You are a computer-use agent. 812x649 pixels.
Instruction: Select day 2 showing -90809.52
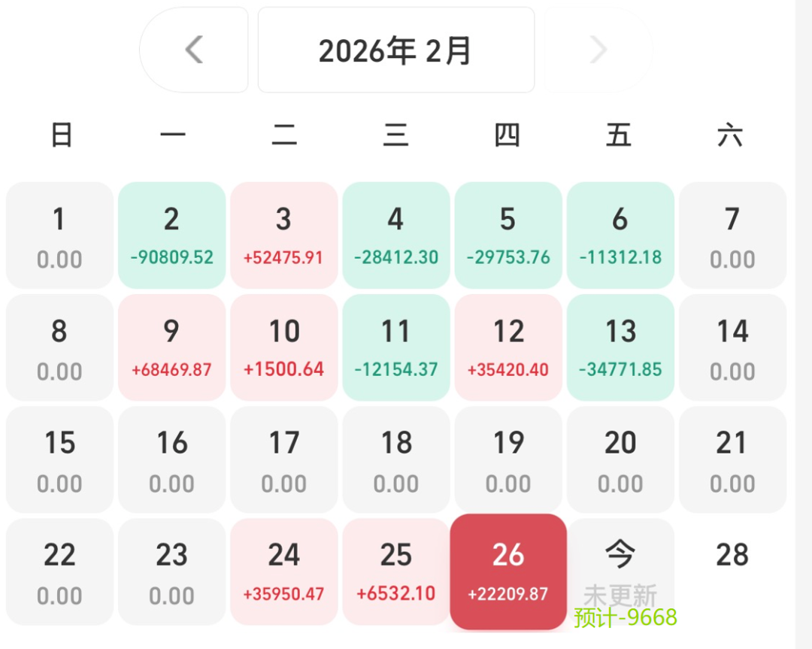[x=172, y=235]
